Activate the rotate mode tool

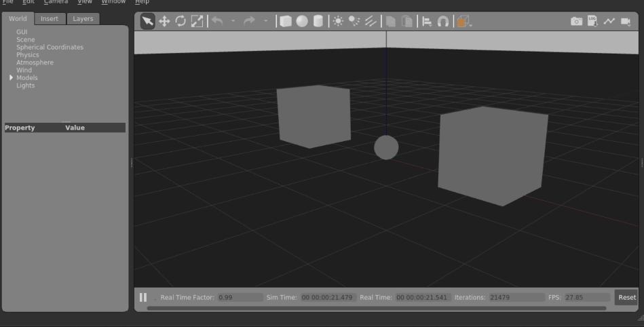pyautogui.click(x=181, y=21)
